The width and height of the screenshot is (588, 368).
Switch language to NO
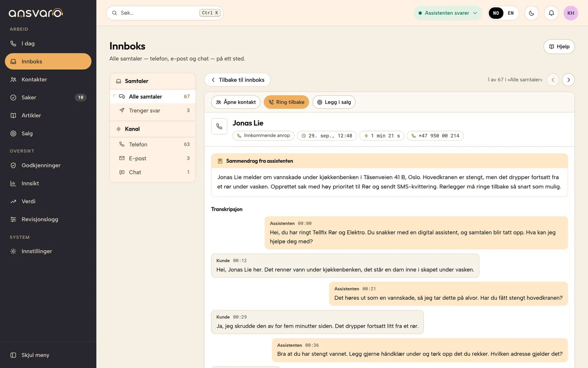[496, 13]
